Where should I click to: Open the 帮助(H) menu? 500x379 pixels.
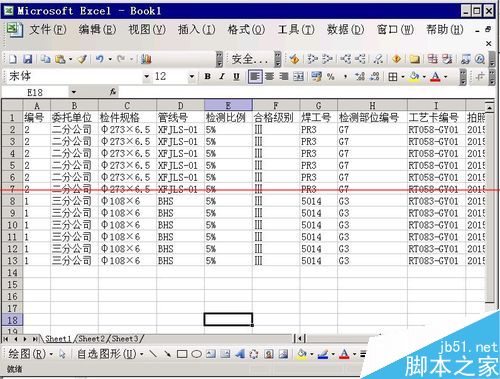click(445, 30)
